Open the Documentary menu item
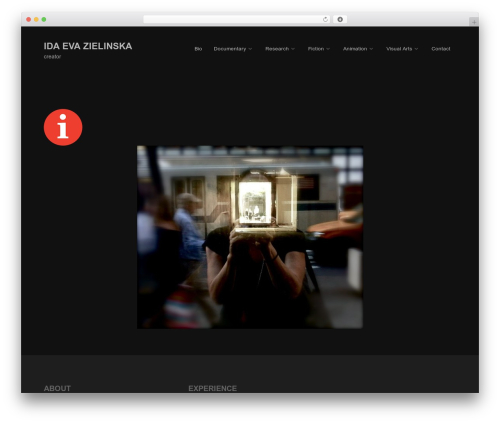The width and height of the screenshot is (500, 423). (230, 49)
